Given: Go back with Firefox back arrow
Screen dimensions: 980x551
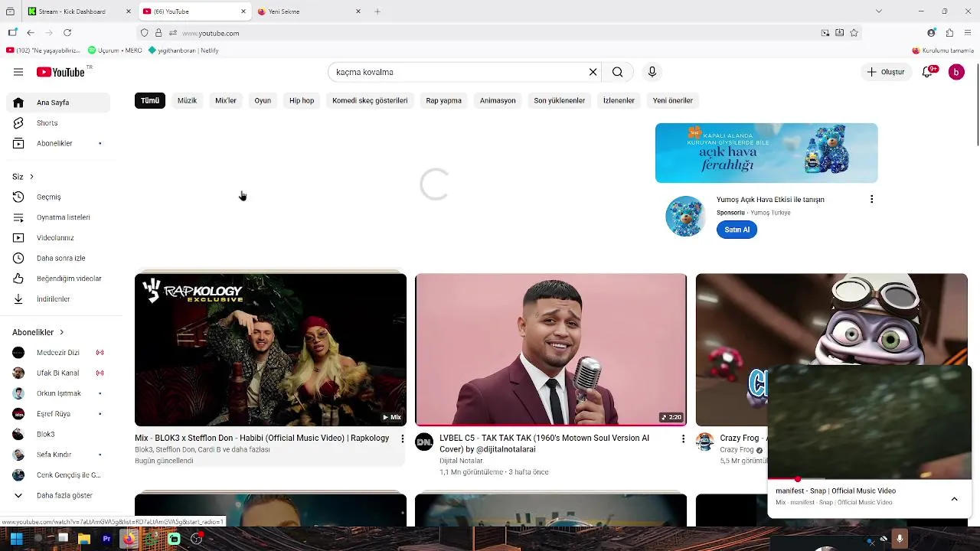Looking at the screenshot, I should [31, 33].
